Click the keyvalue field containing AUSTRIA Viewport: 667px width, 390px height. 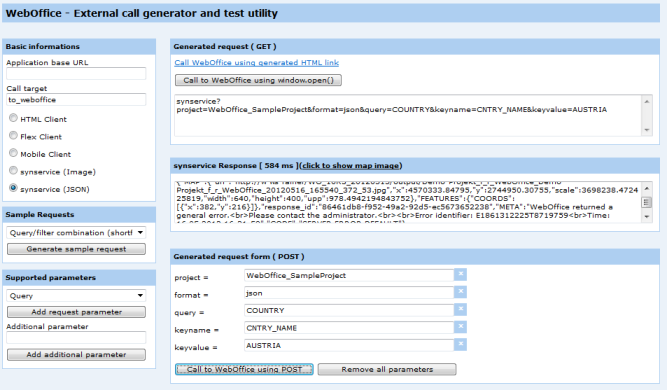point(349,345)
